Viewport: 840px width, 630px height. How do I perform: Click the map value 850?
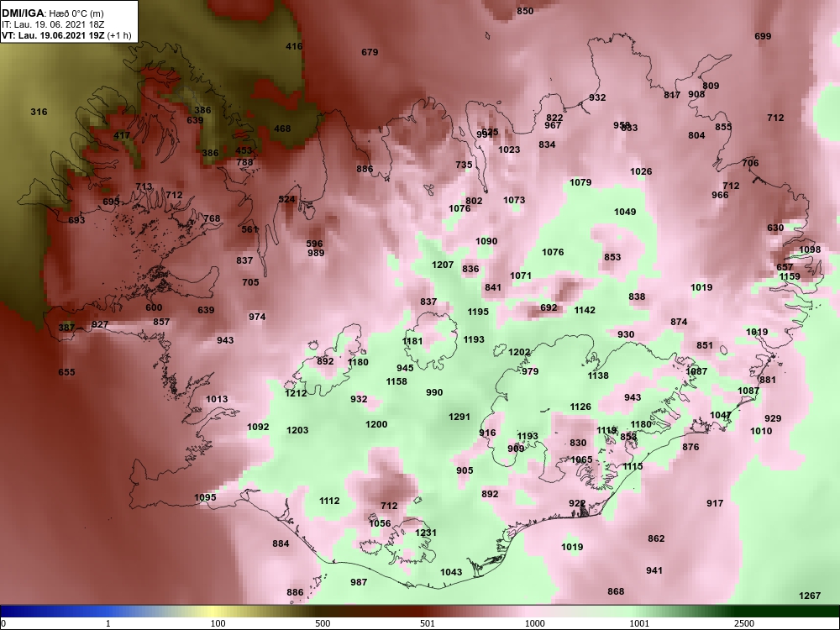tap(525, 11)
